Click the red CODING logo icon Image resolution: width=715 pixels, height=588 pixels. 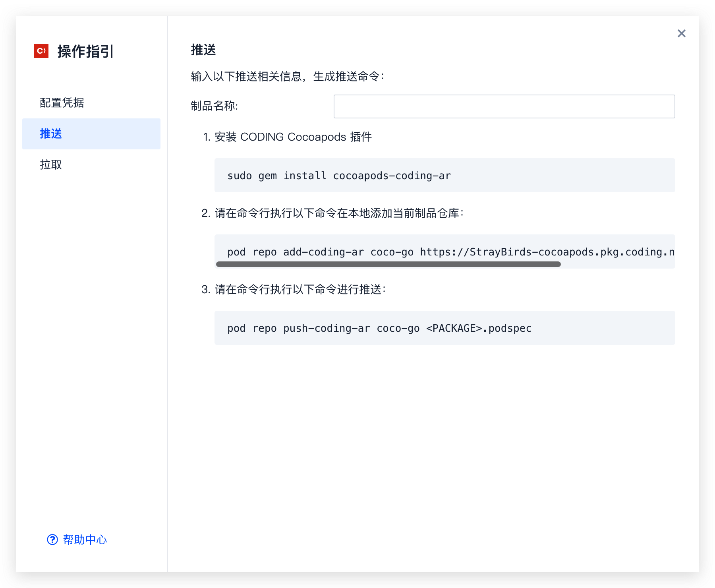pos(41,51)
